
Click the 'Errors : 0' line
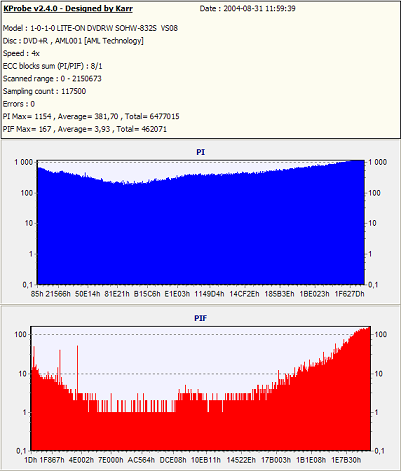point(19,104)
